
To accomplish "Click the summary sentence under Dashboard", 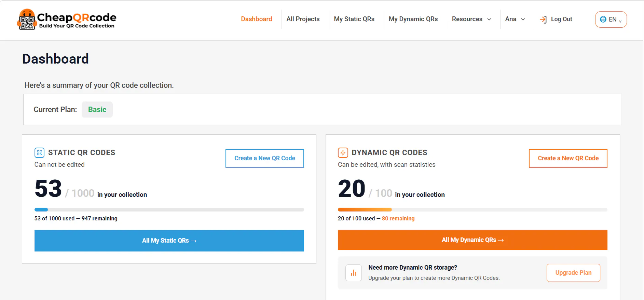I will [x=99, y=85].
